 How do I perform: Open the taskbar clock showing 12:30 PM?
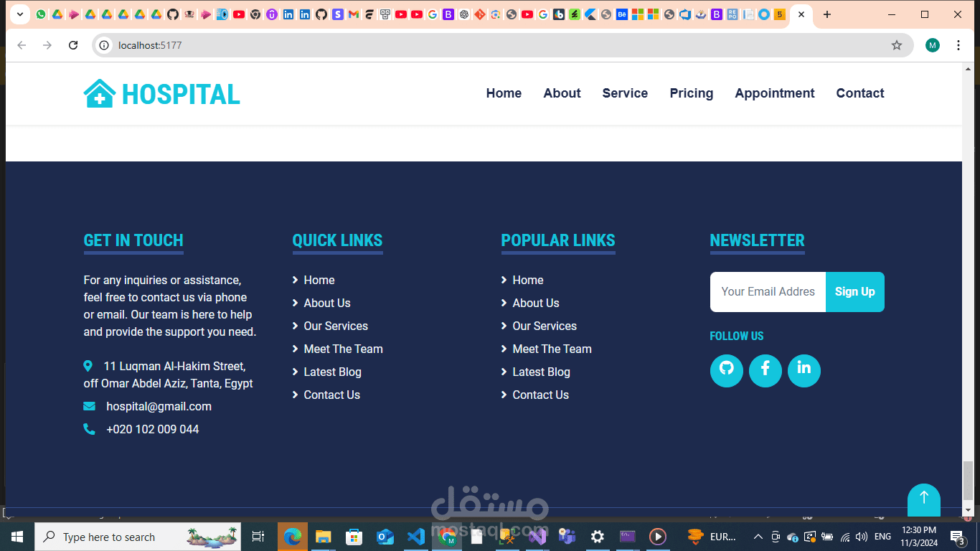[919, 537]
